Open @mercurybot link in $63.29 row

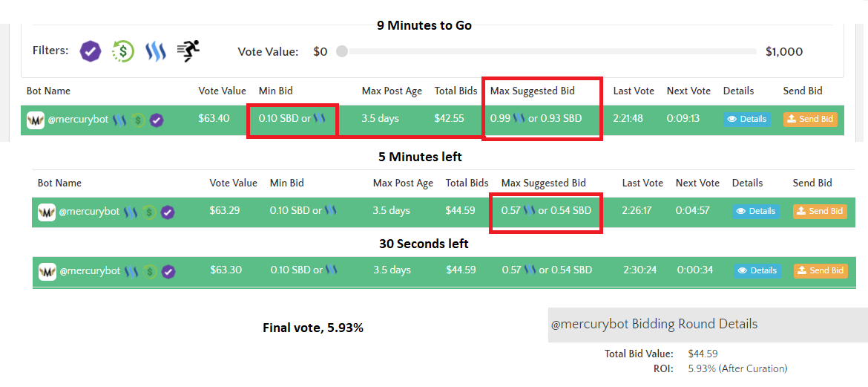pos(88,211)
